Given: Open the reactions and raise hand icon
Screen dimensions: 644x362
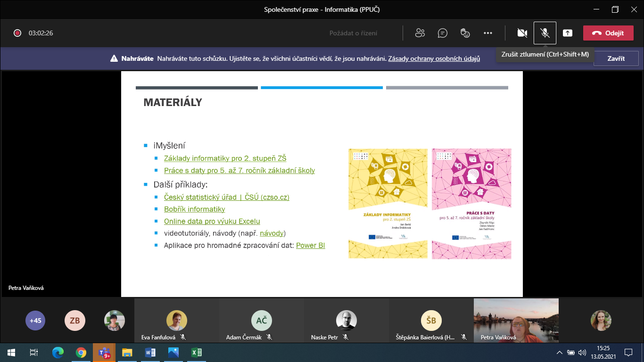Looking at the screenshot, I should 465,33.
